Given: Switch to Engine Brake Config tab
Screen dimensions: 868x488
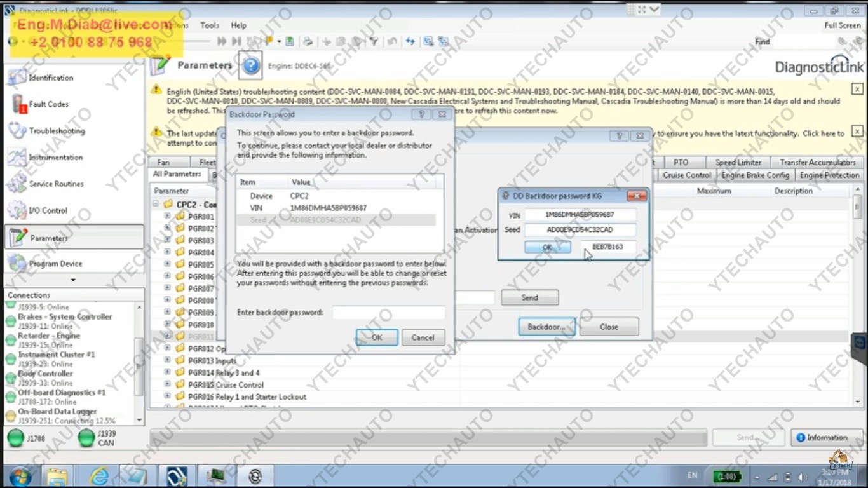Looking at the screenshot, I should [x=756, y=175].
